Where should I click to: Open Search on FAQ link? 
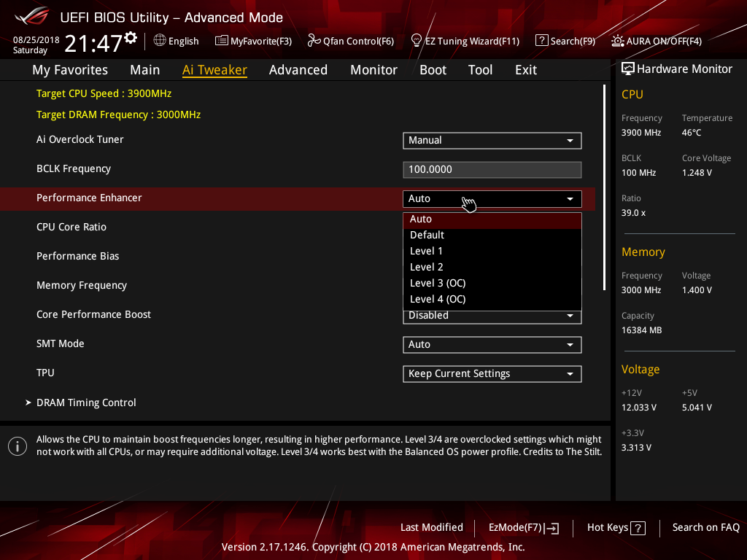(x=706, y=528)
